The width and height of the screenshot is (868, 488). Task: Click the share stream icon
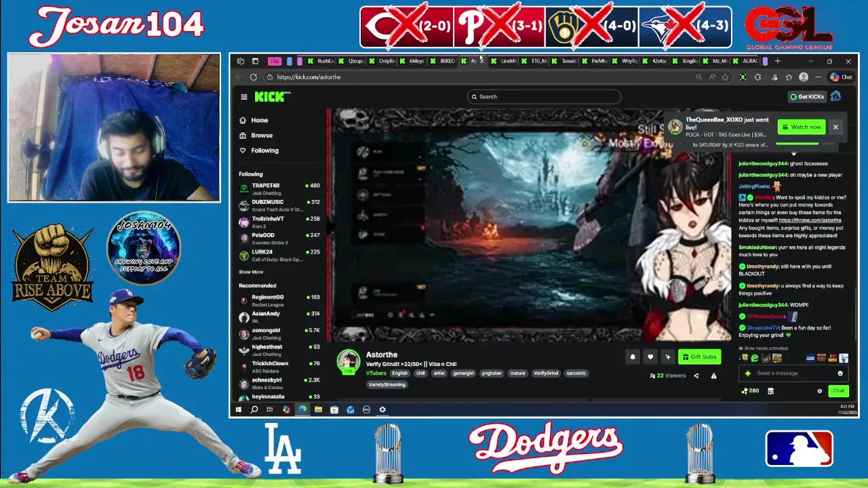point(696,375)
